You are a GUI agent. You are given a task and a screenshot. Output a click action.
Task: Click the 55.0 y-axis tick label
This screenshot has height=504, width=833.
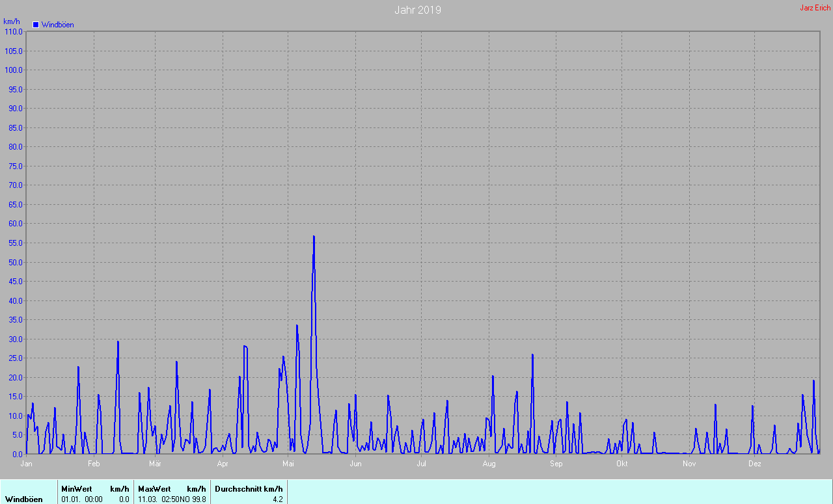coord(15,243)
